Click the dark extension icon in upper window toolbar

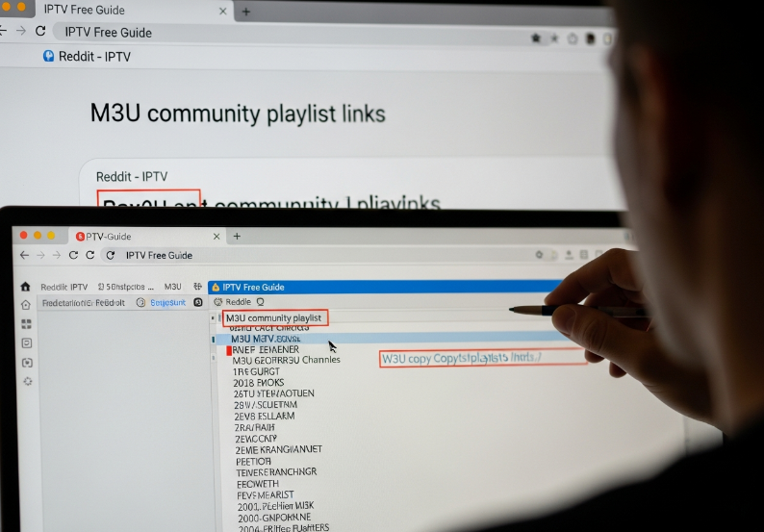pos(590,38)
